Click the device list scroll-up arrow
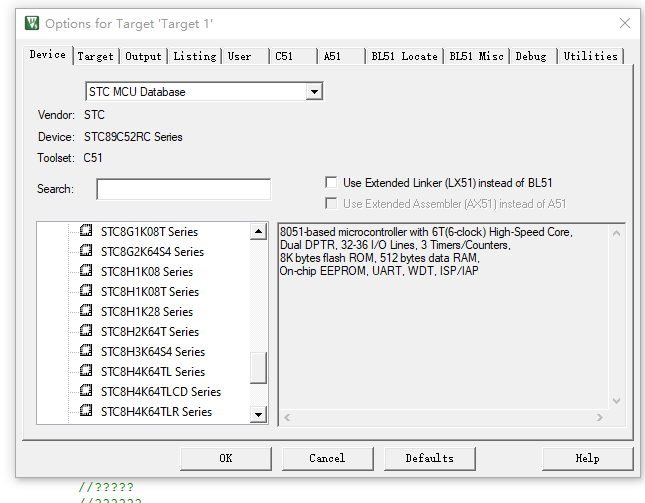645x503 pixels. click(x=258, y=232)
